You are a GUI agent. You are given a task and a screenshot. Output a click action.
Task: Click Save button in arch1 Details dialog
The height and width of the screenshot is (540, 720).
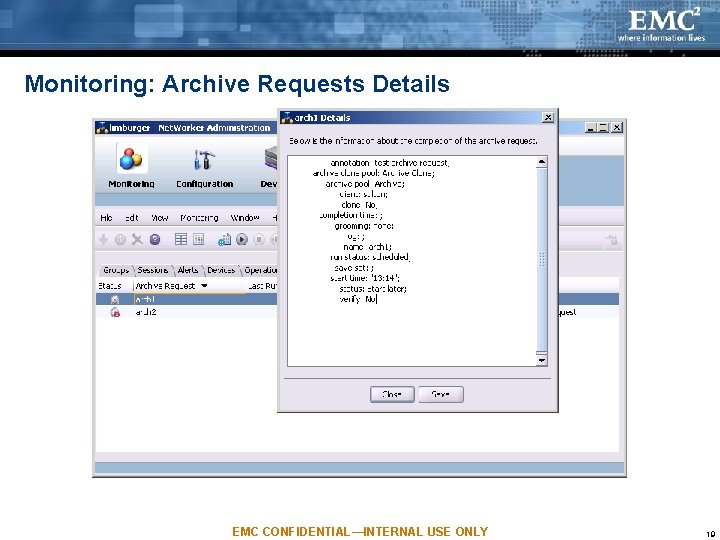click(x=441, y=394)
